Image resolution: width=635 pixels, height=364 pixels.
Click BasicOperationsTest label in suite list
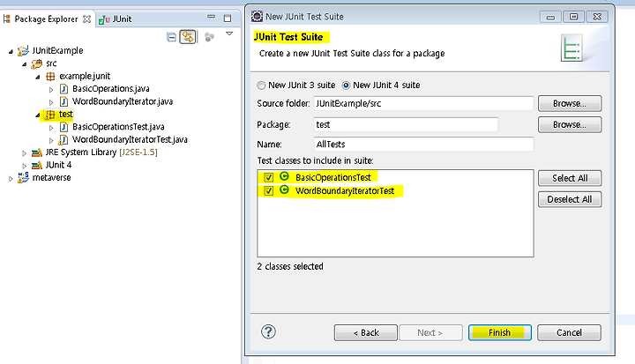(332, 177)
